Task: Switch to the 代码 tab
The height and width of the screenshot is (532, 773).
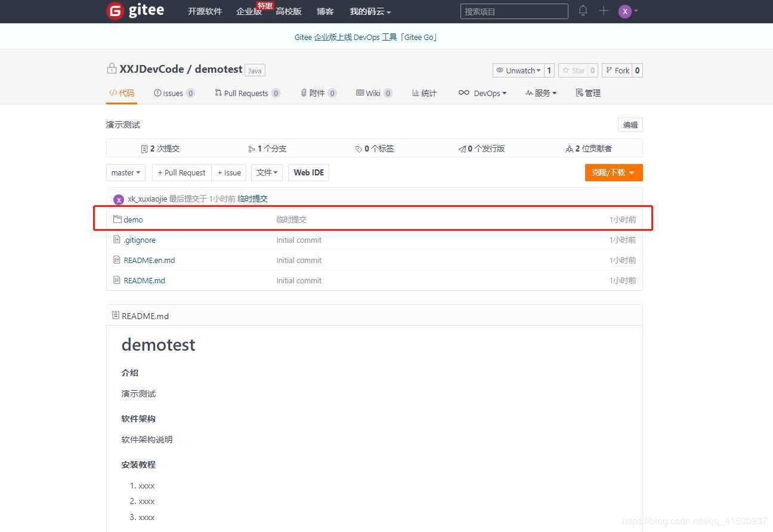Action: coord(122,93)
